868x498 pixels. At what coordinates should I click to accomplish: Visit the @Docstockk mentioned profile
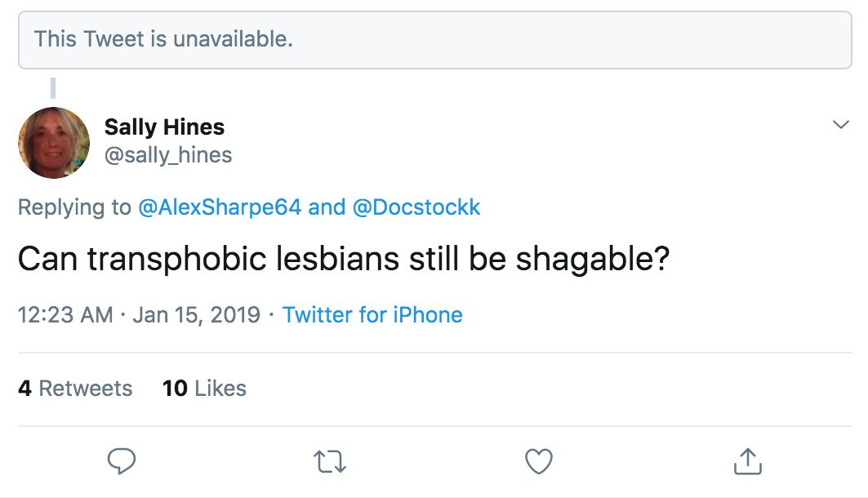coord(416,207)
